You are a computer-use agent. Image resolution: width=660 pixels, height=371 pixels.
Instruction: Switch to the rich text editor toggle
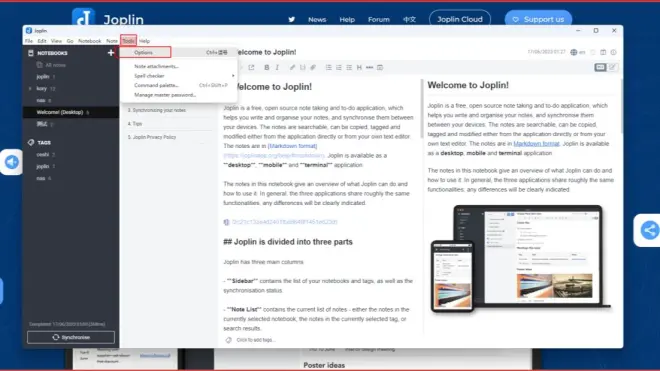(x=612, y=67)
